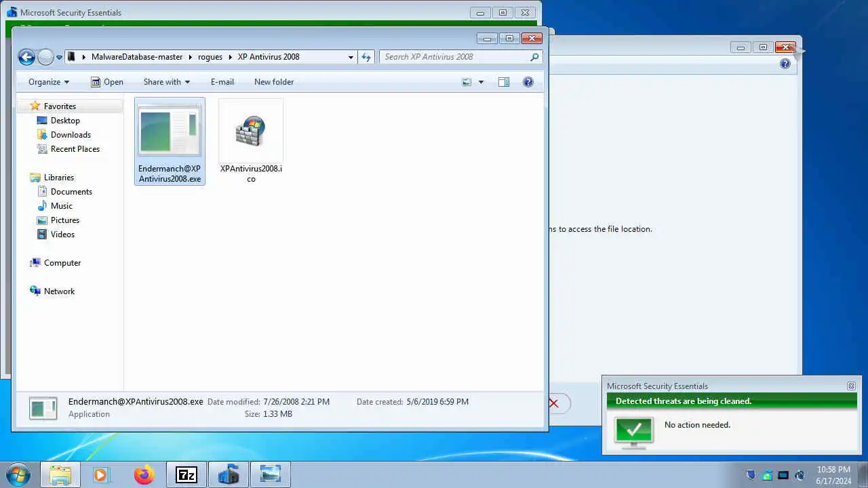The width and height of the screenshot is (868, 488).
Task: Select Computer in navigation pane
Action: (62, 263)
